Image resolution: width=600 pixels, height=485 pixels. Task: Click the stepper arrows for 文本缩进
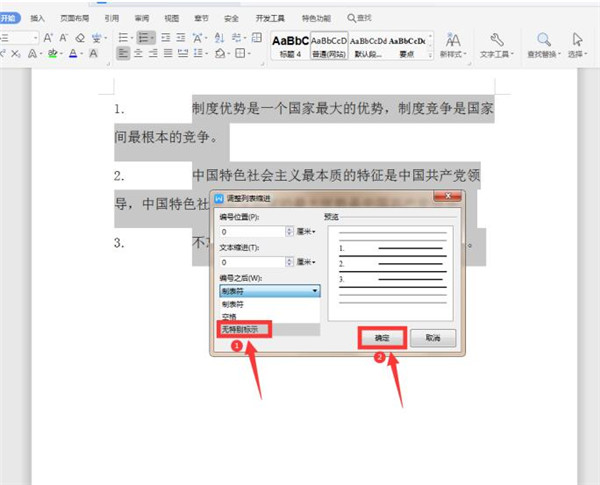(289, 262)
